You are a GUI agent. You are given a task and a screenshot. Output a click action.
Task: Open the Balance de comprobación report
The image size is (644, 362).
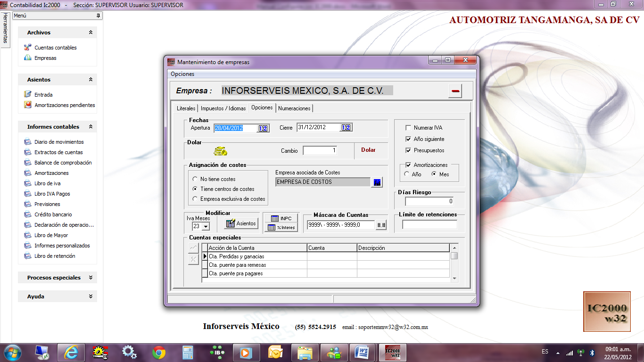(63, 163)
